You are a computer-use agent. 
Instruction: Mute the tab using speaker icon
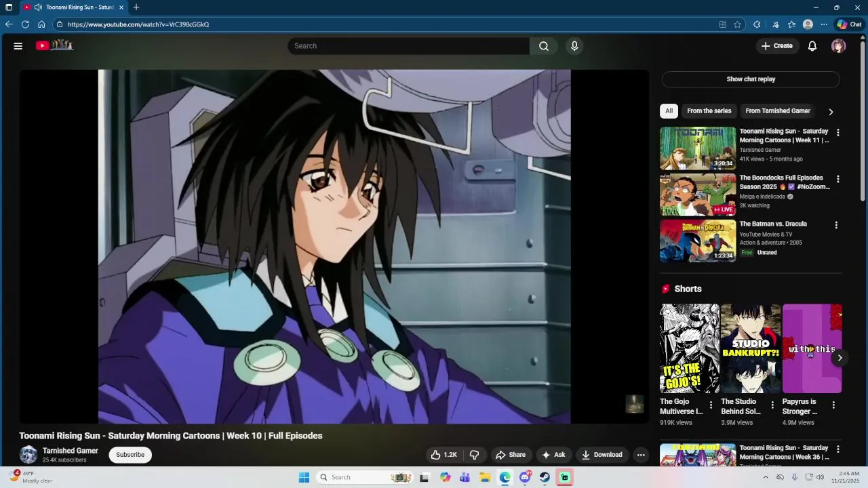point(37,7)
